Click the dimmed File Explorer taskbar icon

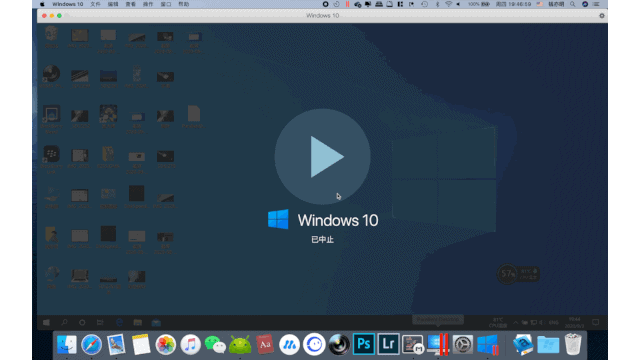click(138, 322)
